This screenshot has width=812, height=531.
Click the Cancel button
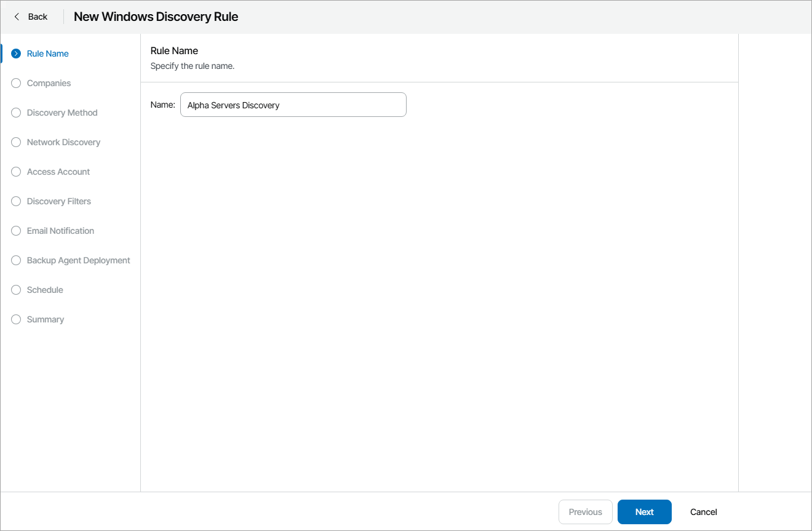703,512
